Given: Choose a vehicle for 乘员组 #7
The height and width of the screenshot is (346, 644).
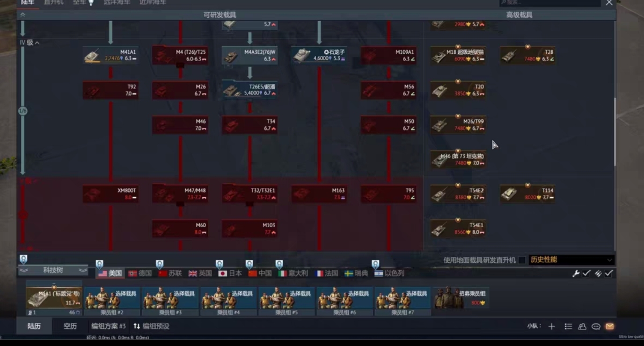Looking at the screenshot, I should [403, 301].
